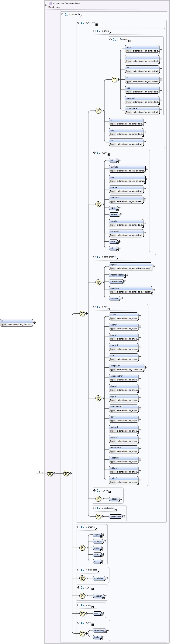Screen dimensions: 173x644
Task: Click the choice compositor inside c_tab group
Action: pyautogui.click(x=82, y=633)
